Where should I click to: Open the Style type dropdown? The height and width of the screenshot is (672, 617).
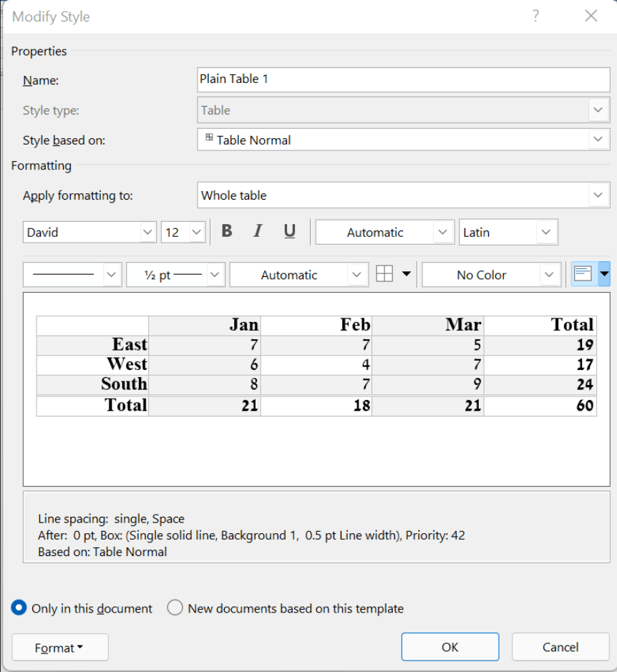click(x=598, y=110)
